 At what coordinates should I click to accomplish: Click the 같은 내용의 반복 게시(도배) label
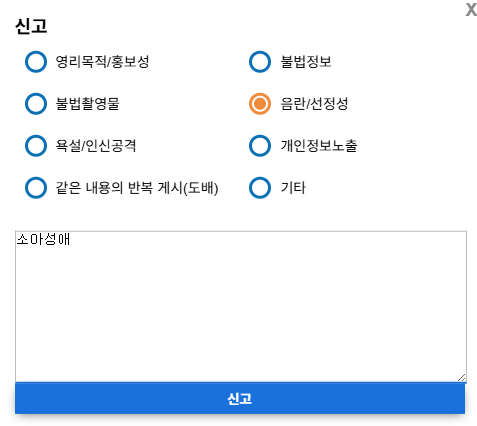(x=137, y=188)
